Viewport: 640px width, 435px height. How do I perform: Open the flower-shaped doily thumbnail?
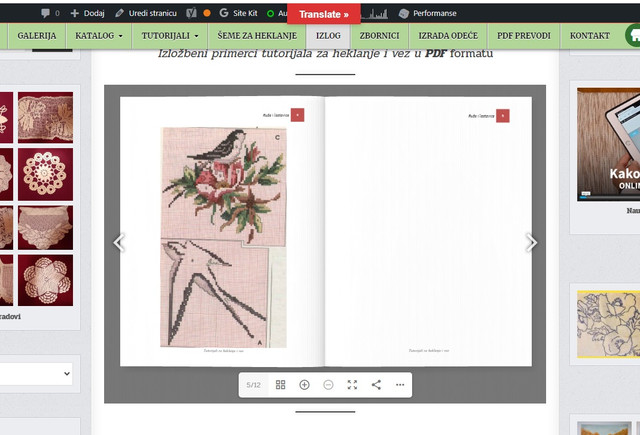click(x=45, y=280)
